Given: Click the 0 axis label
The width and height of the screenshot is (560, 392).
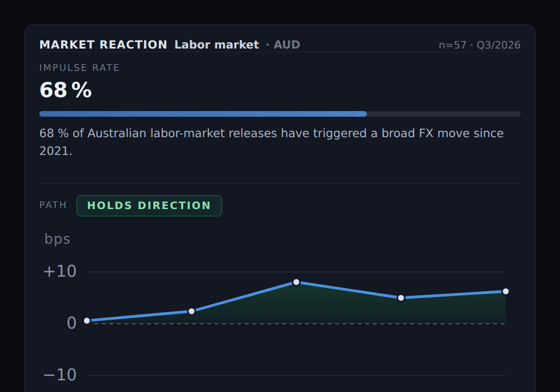Looking at the screenshot, I should click(71, 323).
